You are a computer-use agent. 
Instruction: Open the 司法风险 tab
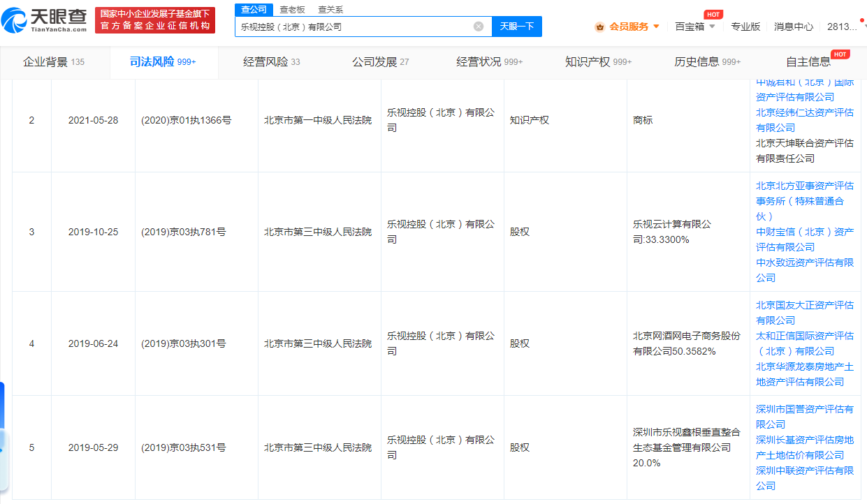[x=163, y=62]
